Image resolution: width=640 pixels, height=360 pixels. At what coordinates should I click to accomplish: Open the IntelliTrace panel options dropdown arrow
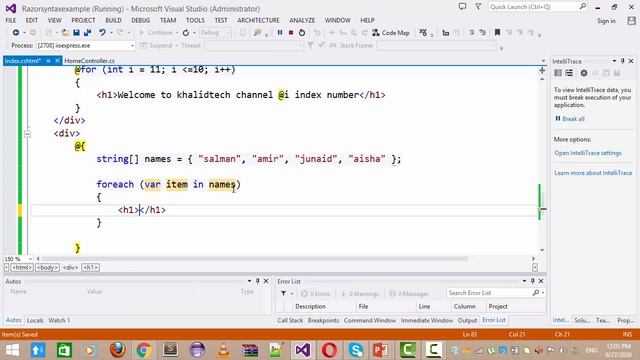click(614, 61)
